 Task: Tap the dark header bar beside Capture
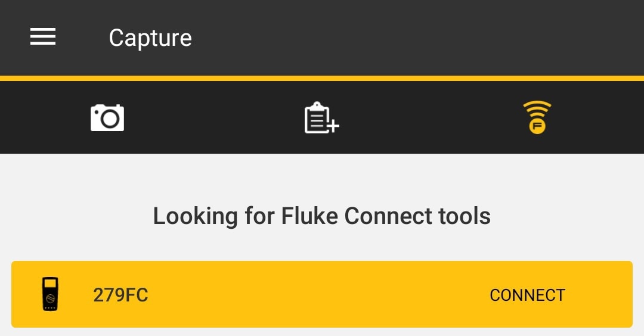pos(411,38)
